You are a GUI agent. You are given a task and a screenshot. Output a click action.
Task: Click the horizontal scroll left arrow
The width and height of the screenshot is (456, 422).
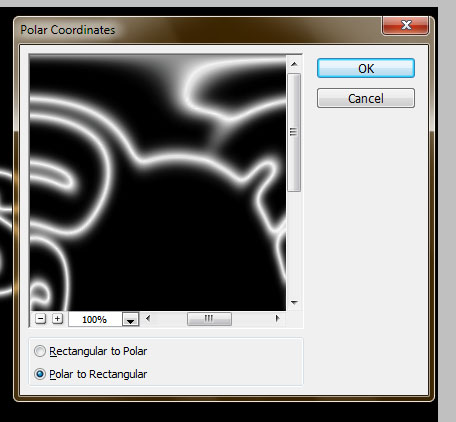(x=148, y=319)
